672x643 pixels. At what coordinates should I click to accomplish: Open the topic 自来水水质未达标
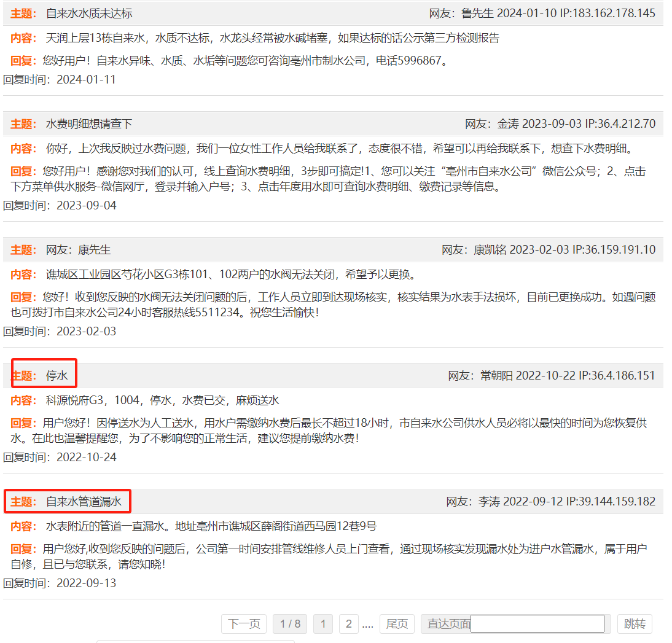click(89, 14)
